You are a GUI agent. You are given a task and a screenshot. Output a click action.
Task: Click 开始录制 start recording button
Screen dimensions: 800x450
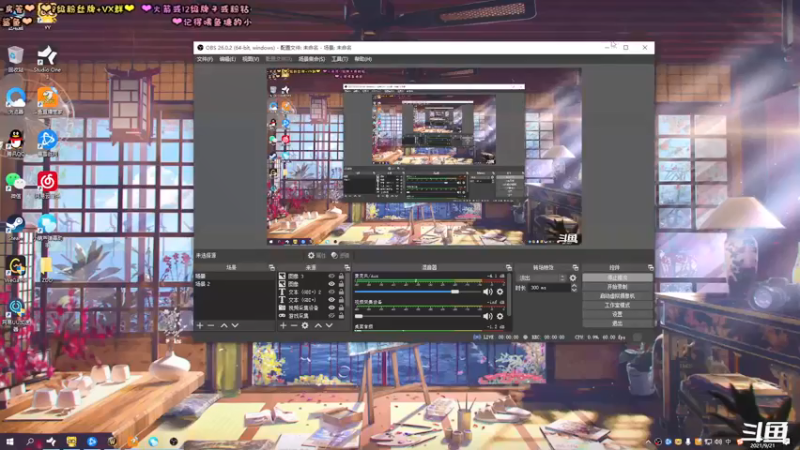coord(617,287)
